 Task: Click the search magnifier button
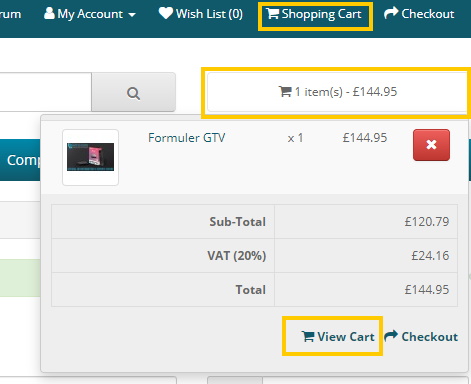pyautogui.click(x=133, y=92)
